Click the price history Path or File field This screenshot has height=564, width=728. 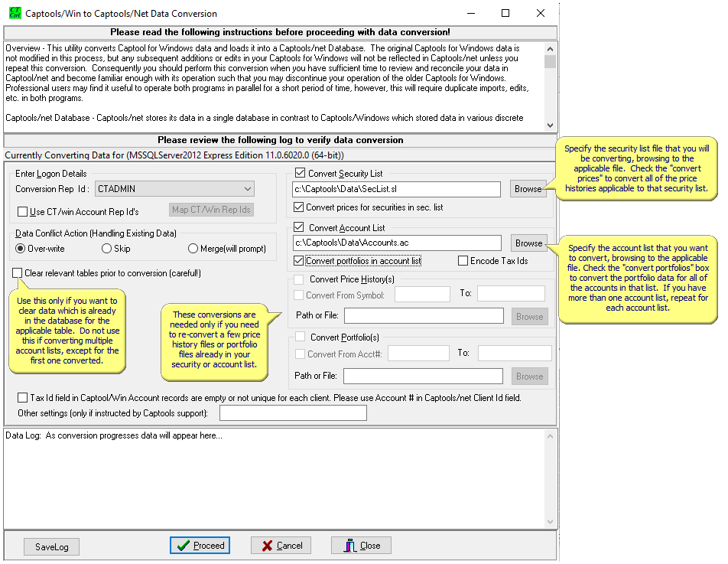(x=424, y=316)
